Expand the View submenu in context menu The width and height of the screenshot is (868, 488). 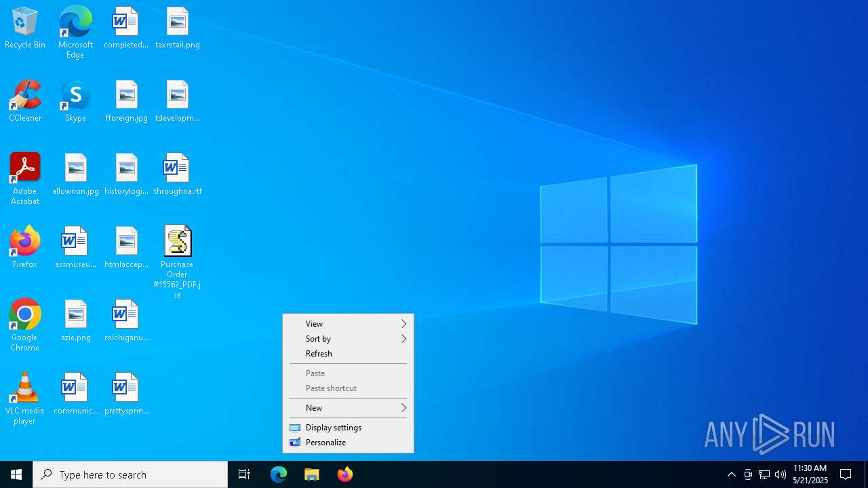[348, 324]
